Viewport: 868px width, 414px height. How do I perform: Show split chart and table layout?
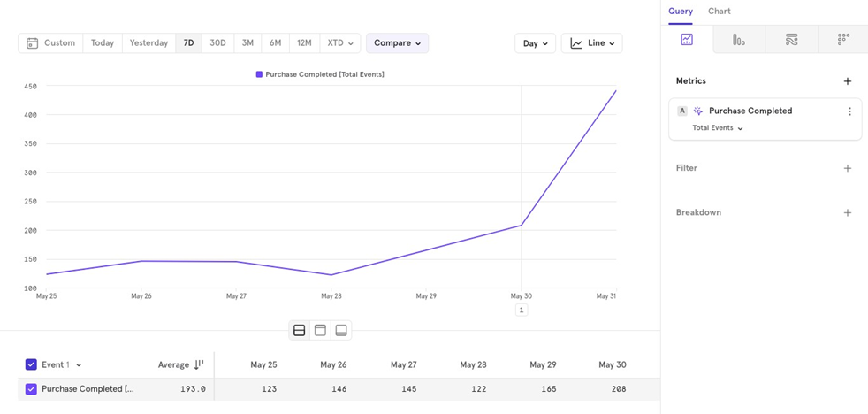point(300,330)
